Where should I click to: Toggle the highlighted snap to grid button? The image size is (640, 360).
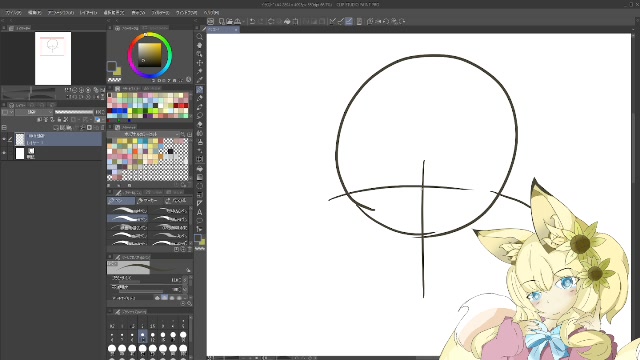click(349, 21)
